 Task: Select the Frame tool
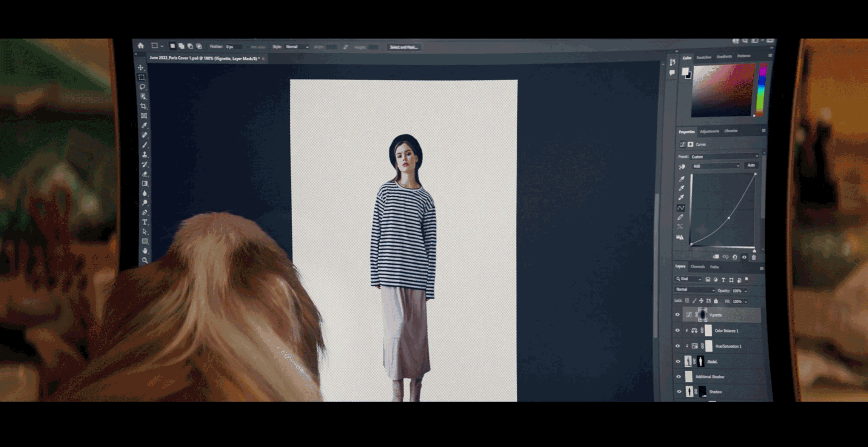[144, 116]
